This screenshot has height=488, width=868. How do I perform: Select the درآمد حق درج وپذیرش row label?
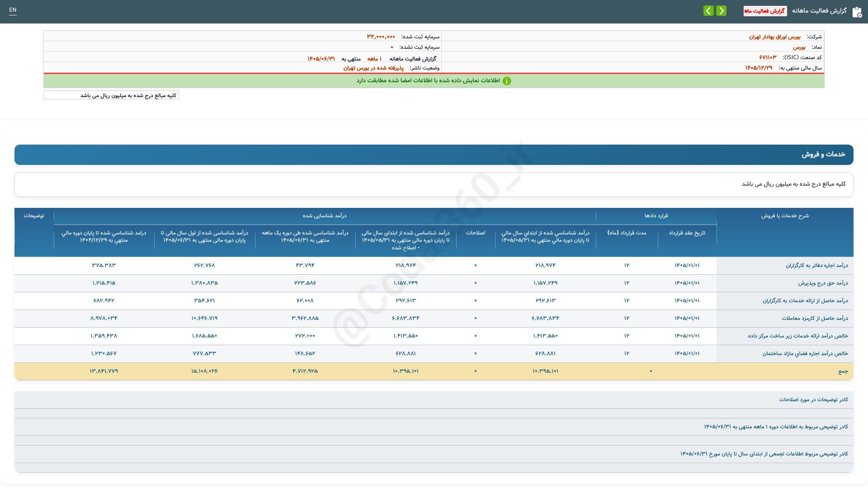click(823, 283)
